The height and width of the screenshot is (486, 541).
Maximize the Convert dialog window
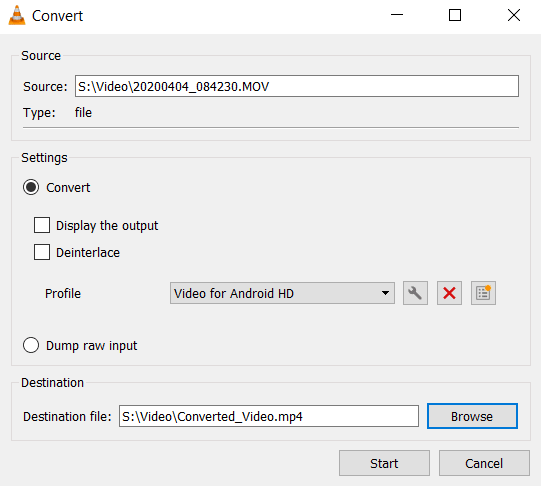[x=455, y=15]
